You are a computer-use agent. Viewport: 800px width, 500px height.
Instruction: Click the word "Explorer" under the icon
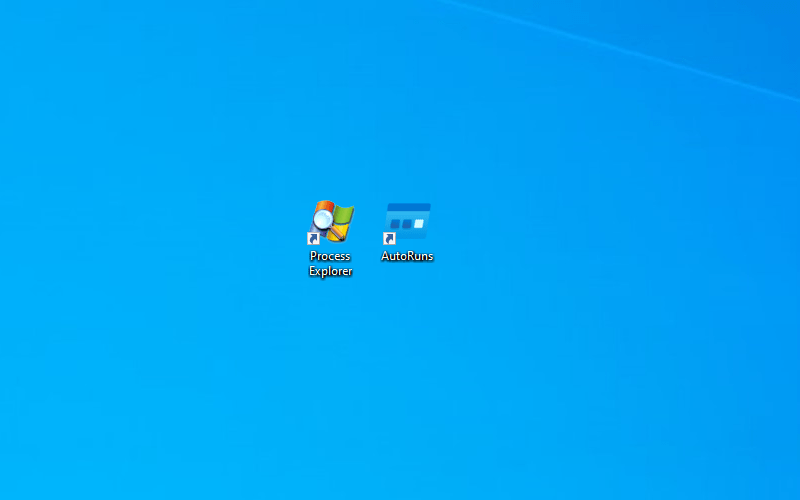pyautogui.click(x=330, y=272)
